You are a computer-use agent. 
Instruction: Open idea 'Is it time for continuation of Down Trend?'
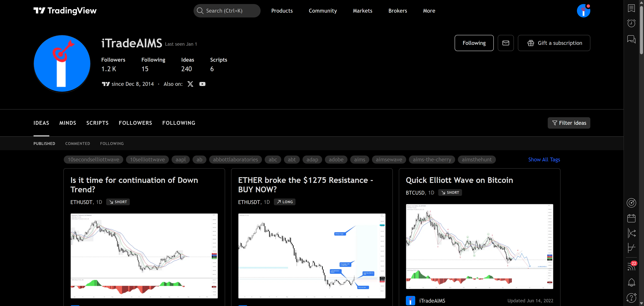tap(134, 185)
